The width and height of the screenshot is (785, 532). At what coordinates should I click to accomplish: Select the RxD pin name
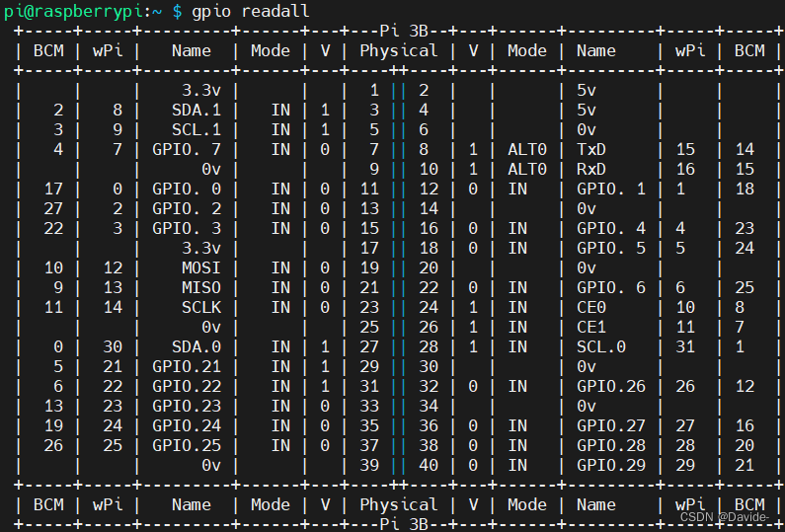(x=591, y=169)
